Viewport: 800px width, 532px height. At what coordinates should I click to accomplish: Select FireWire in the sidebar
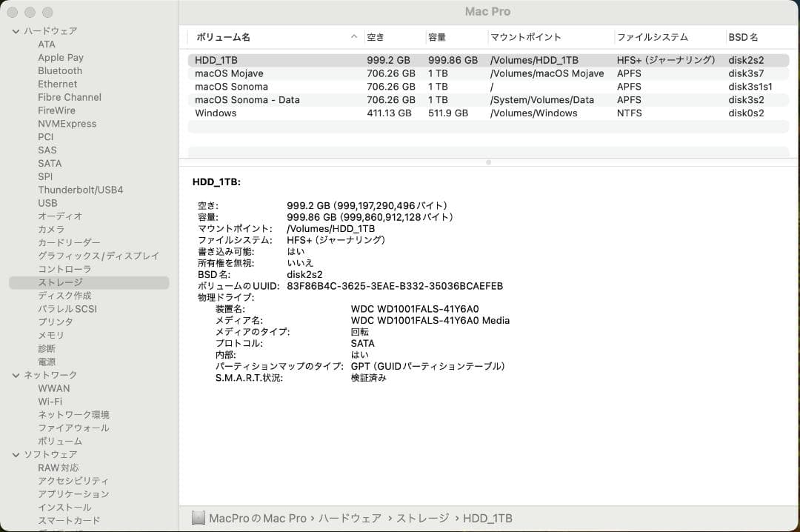coord(56,111)
